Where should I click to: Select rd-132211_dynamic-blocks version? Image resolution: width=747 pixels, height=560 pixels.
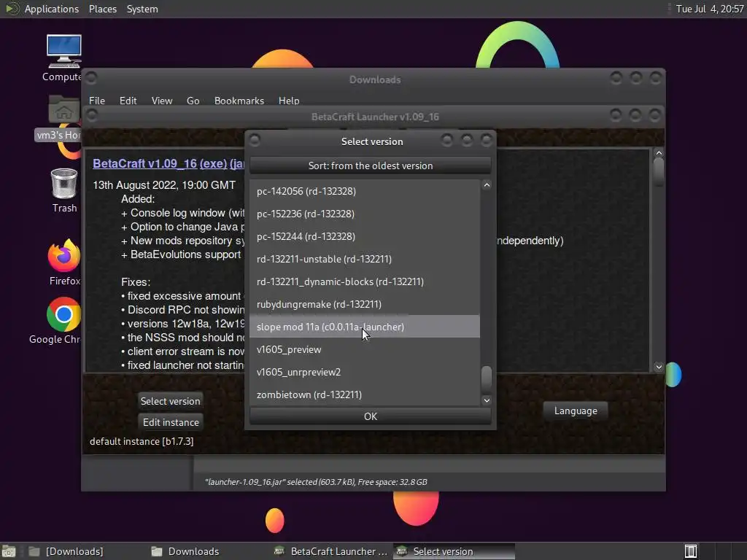(x=365, y=281)
